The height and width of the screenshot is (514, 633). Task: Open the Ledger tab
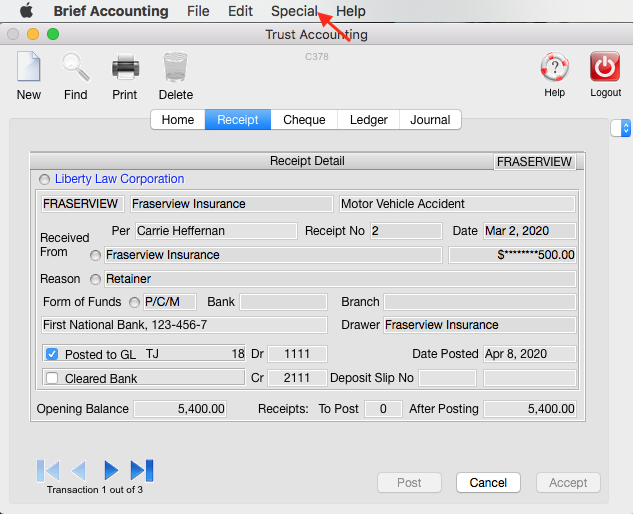pos(369,120)
